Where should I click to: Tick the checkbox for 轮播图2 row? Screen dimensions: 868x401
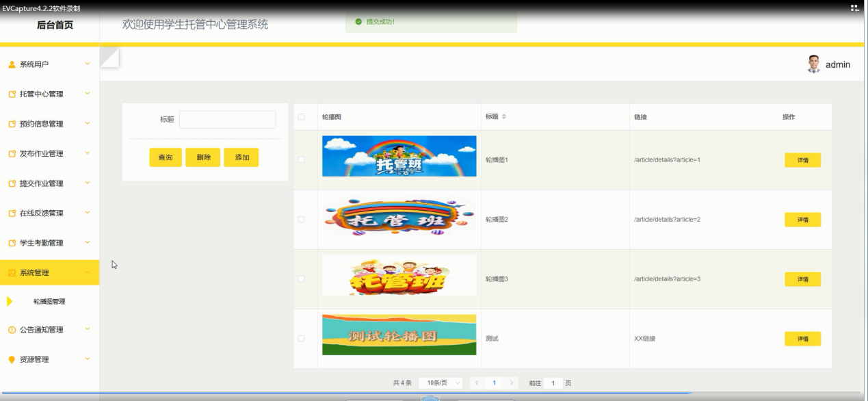(x=301, y=220)
